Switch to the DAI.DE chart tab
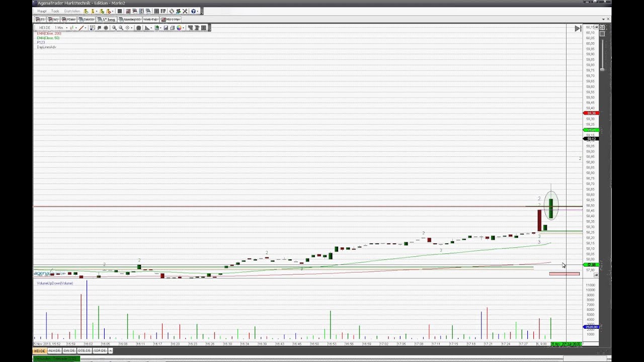 [x=69, y=350]
